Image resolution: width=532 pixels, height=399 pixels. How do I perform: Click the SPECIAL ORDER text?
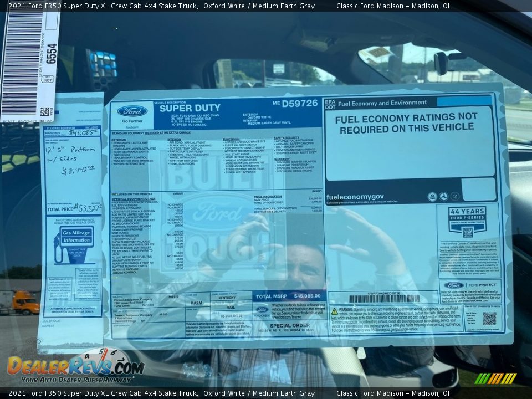(290, 325)
